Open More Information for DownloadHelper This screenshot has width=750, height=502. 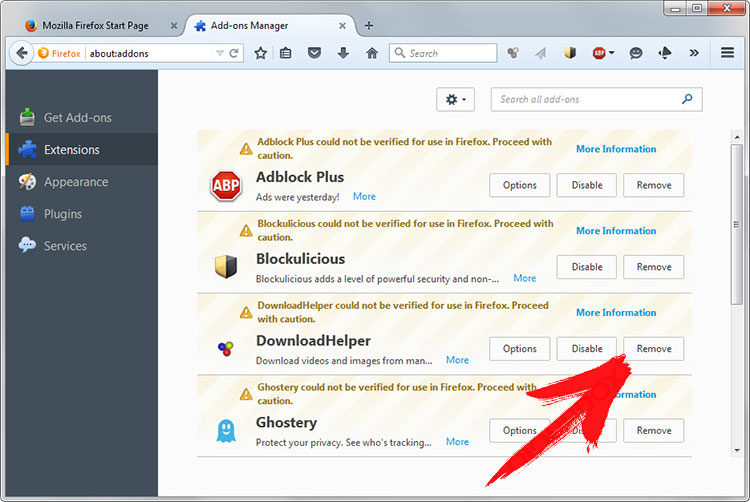tap(616, 312)
